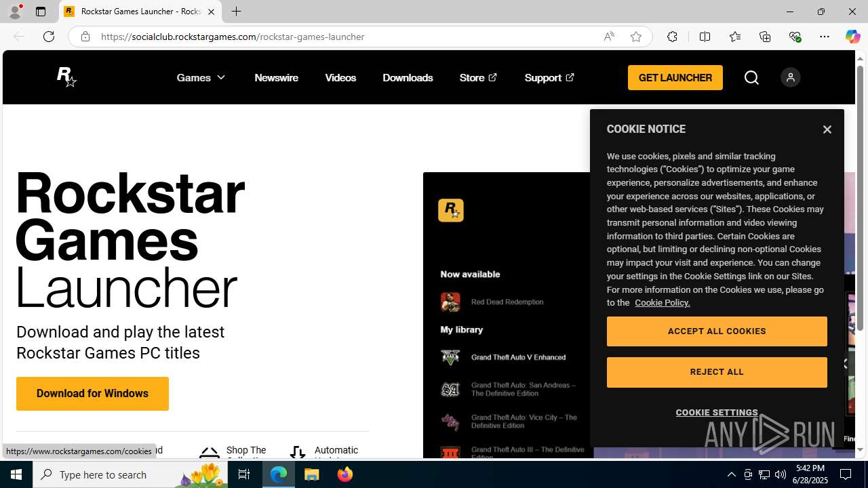The image size is (868, 488).
Task: Click Windows taskbar search box
Action: coord(129,474)
